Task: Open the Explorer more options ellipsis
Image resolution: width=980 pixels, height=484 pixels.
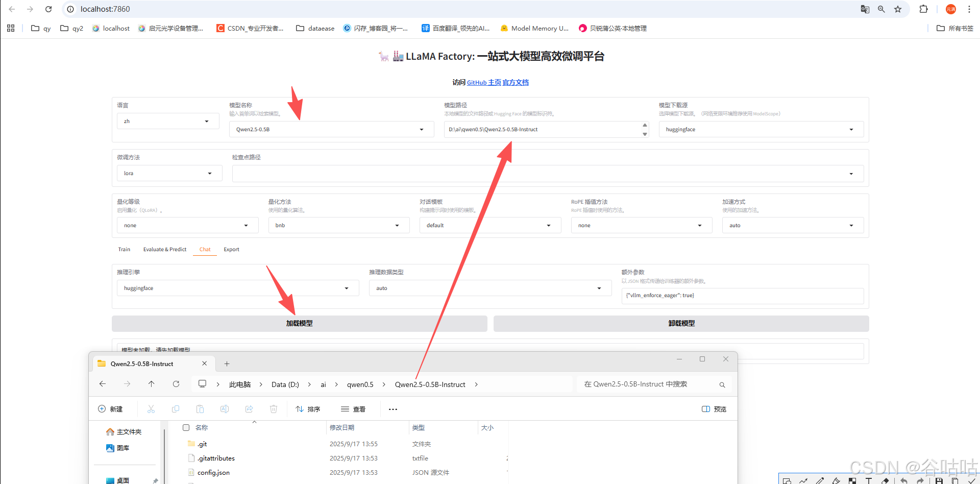Action: [x=393, y=409]
